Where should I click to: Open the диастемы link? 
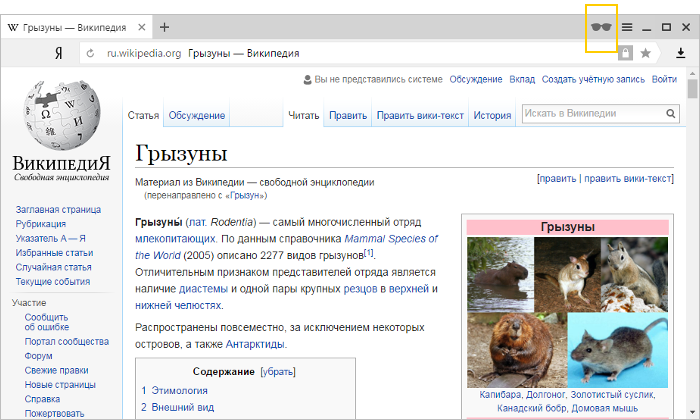tap(203, 289)
